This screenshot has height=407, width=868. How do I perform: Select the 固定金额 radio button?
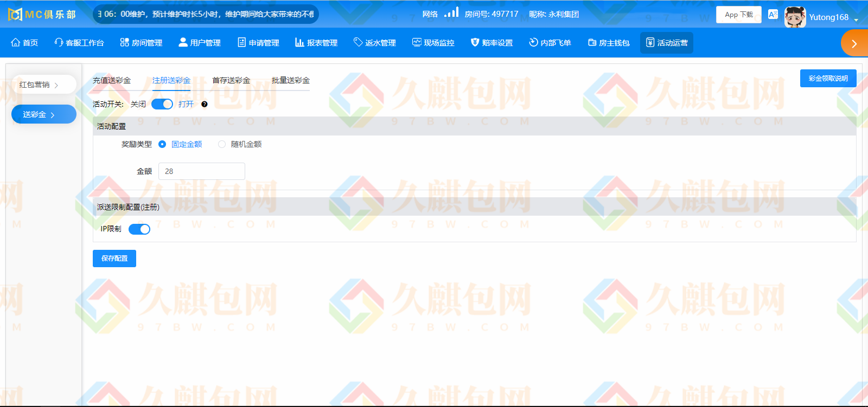(162, 144)
